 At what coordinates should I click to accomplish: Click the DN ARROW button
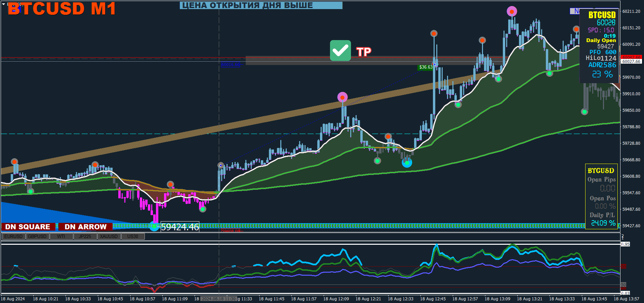[x=85, y=227]
